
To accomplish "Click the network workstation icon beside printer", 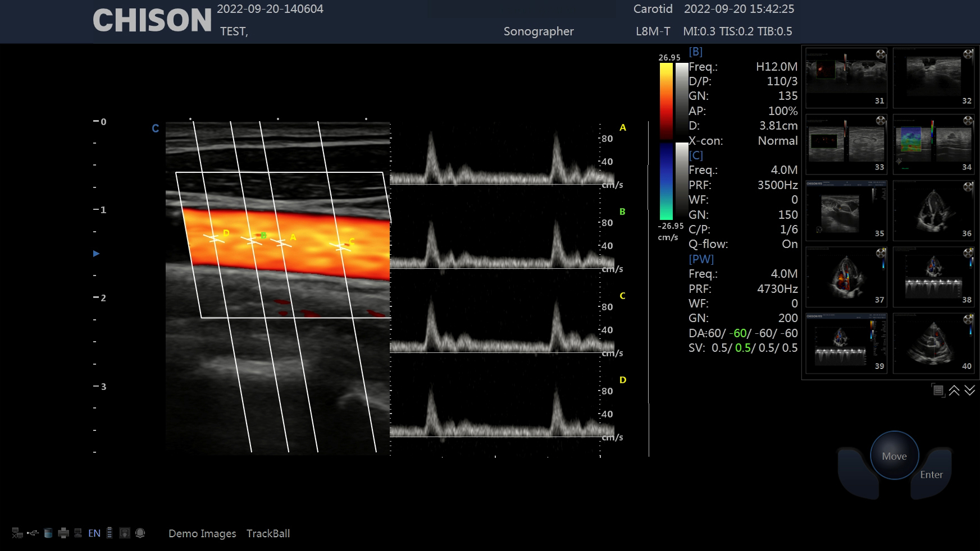I will [x=78, y=533].
